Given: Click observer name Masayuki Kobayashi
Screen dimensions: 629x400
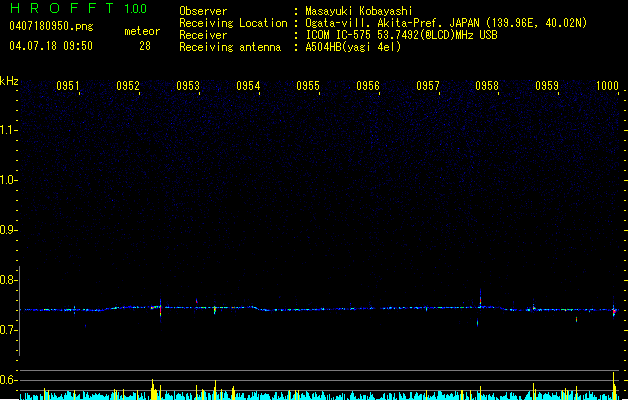Looking at the screenshot, I should [359, 11].
